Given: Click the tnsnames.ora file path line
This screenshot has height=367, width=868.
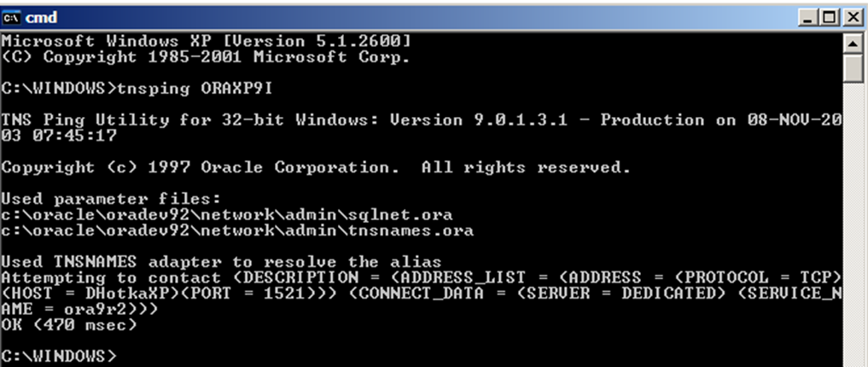Looking at the screenshot, I should [237, 230].
